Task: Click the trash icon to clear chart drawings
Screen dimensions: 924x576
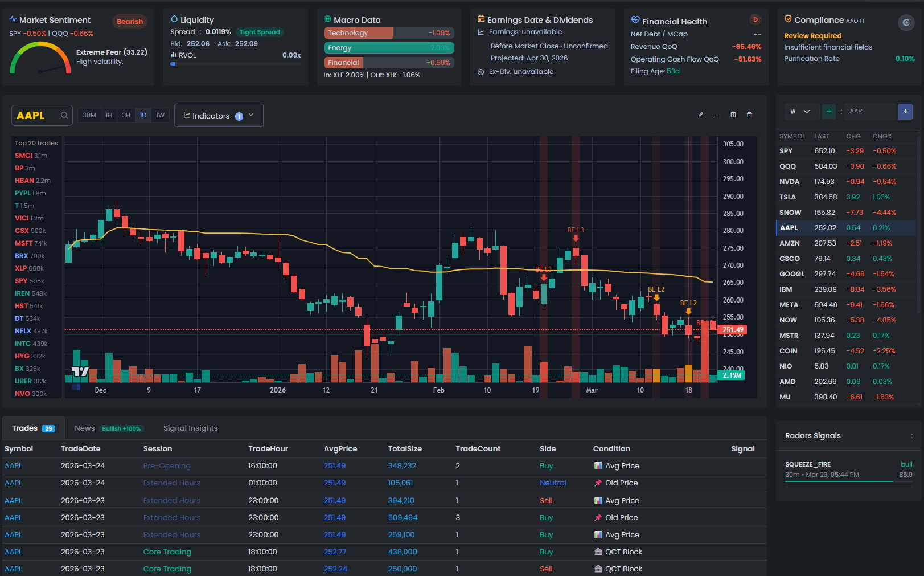Action: click(x=749, y=115)
